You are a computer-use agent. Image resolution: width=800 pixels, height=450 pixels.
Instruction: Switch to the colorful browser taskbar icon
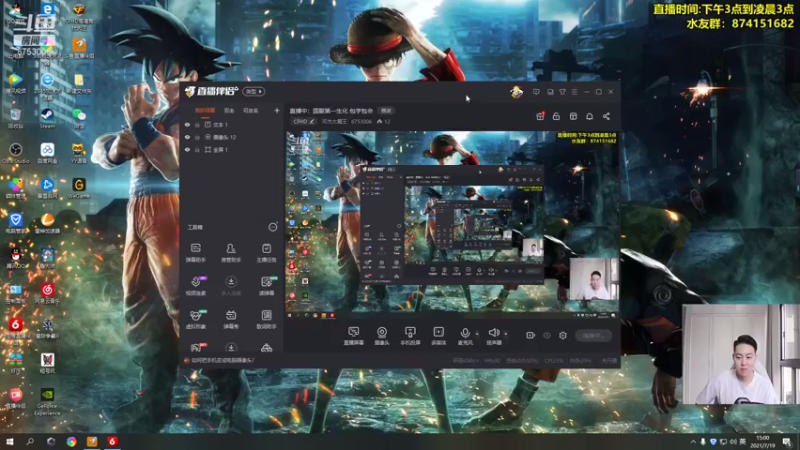point(71,442)
